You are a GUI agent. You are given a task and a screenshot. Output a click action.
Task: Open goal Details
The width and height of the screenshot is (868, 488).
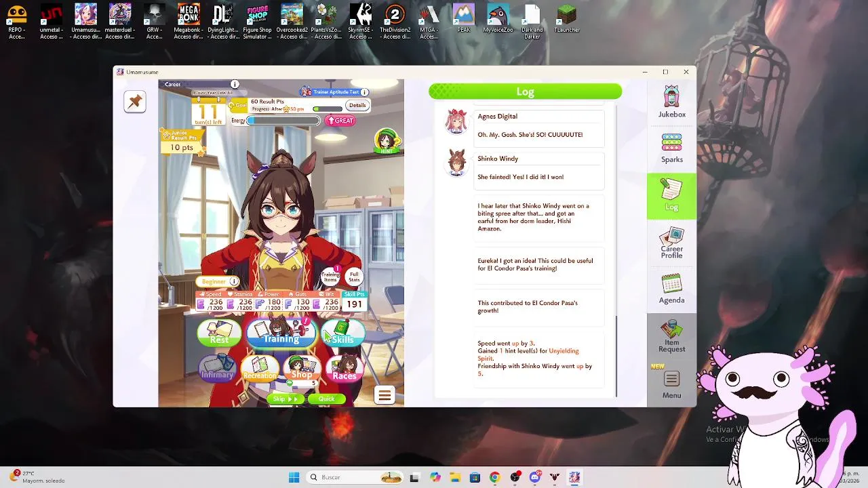tap(357, 105)
